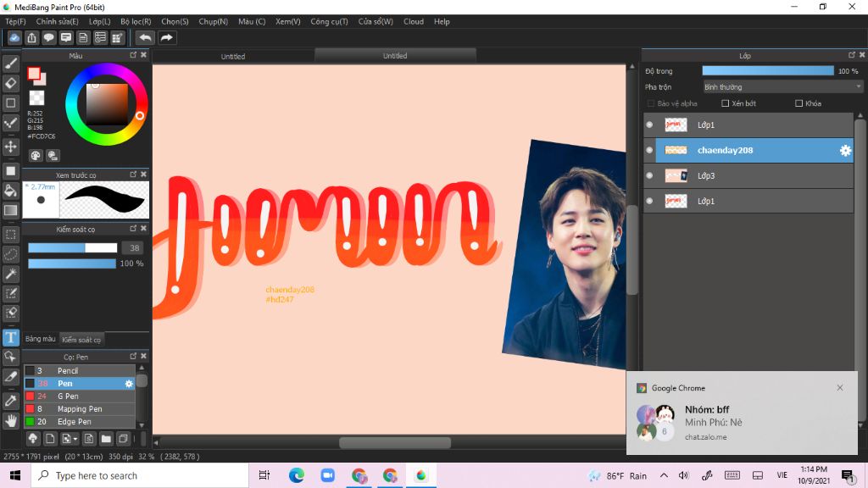Select the Bucket fill tool
The width and height of the screenshot is (868, 488).
[x=10, y=191]
